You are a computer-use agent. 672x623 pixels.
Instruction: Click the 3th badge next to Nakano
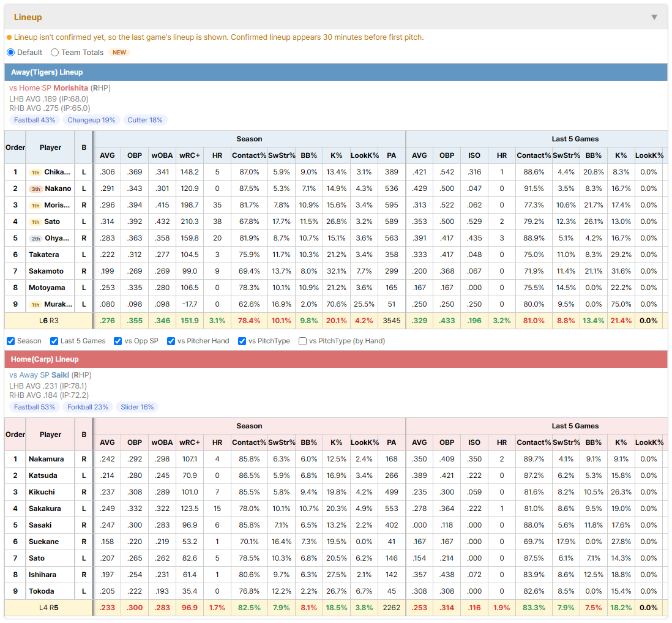35,189
